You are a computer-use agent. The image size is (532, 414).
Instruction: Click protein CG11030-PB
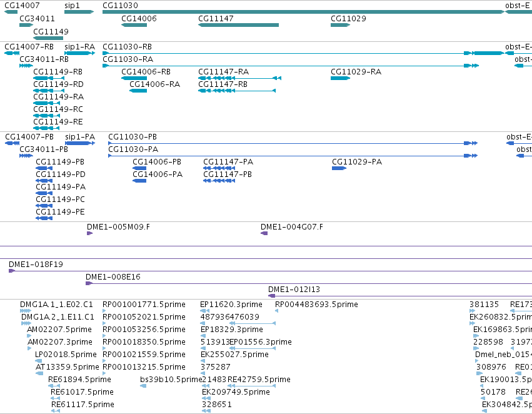point(133,137)
